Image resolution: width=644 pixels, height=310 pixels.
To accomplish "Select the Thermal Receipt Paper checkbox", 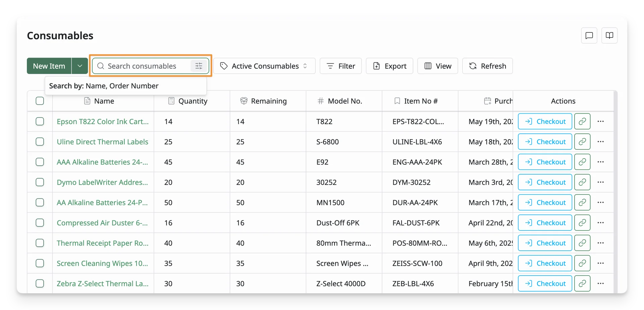I will [40, 243].
